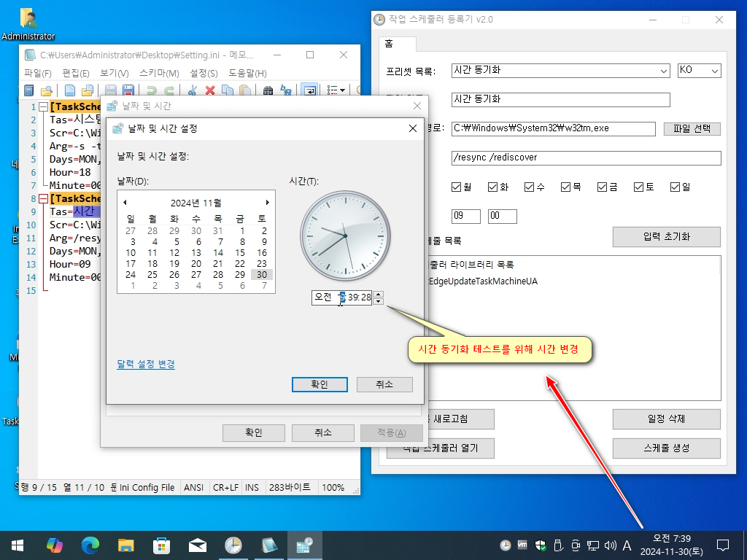Click the hour field showing 09

[x=465, y=216]
